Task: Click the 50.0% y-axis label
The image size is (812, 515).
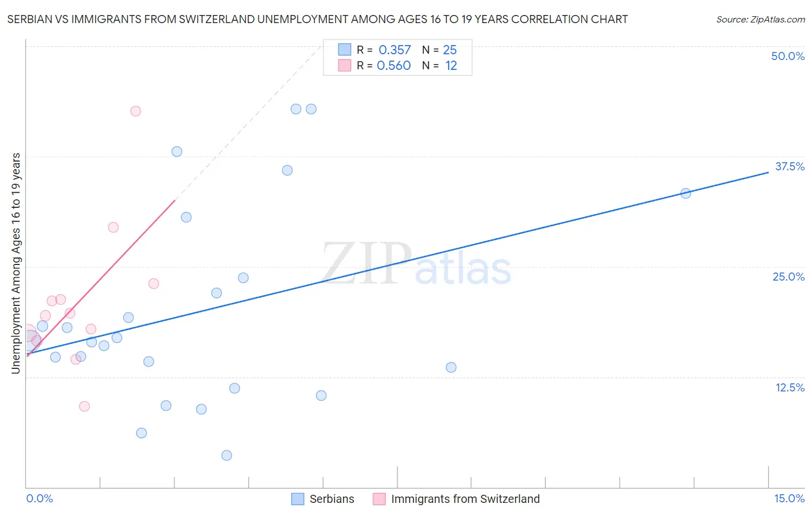Action: tap(788, 56)
